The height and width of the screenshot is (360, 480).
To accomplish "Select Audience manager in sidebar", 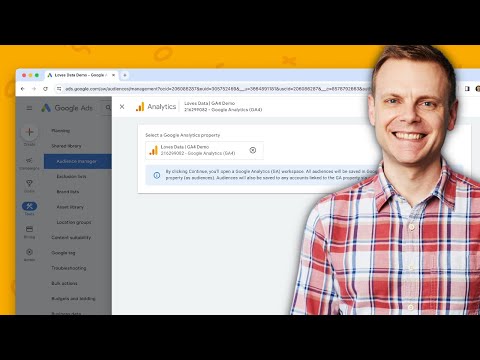I will click(x=78, y=161).
